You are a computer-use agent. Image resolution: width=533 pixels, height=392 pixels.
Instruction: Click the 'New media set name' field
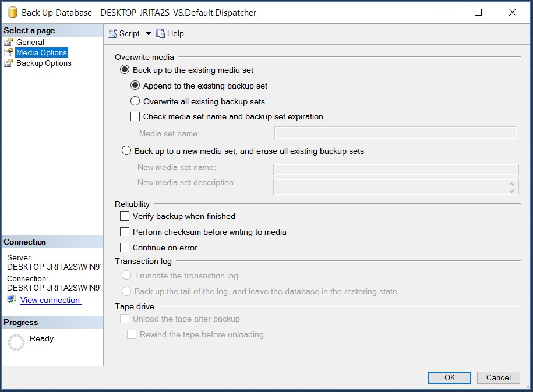tap(396, 169)
